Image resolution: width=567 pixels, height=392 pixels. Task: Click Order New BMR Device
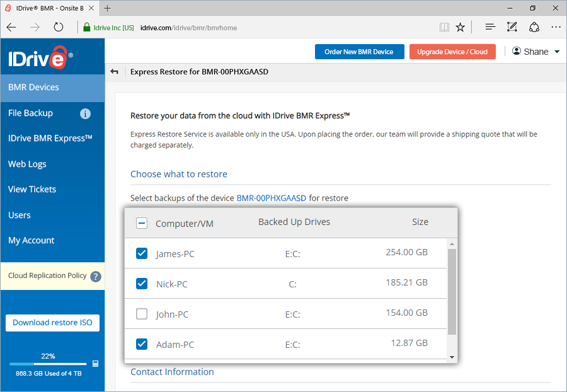pyautogui.click(x=359, y=52)
